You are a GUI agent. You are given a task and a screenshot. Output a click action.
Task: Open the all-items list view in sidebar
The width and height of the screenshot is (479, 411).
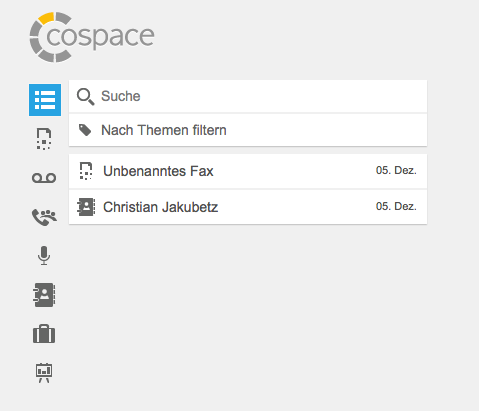coord(45,100)
